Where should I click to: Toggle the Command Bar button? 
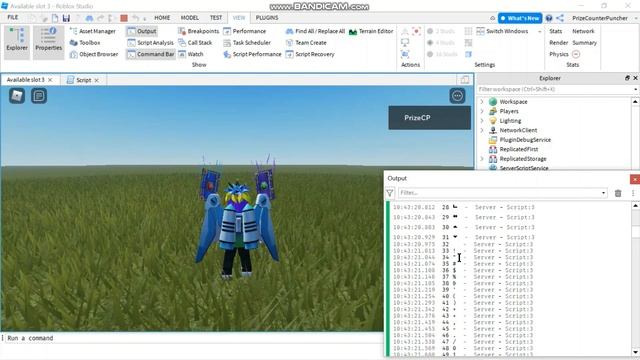click(151, 54)
